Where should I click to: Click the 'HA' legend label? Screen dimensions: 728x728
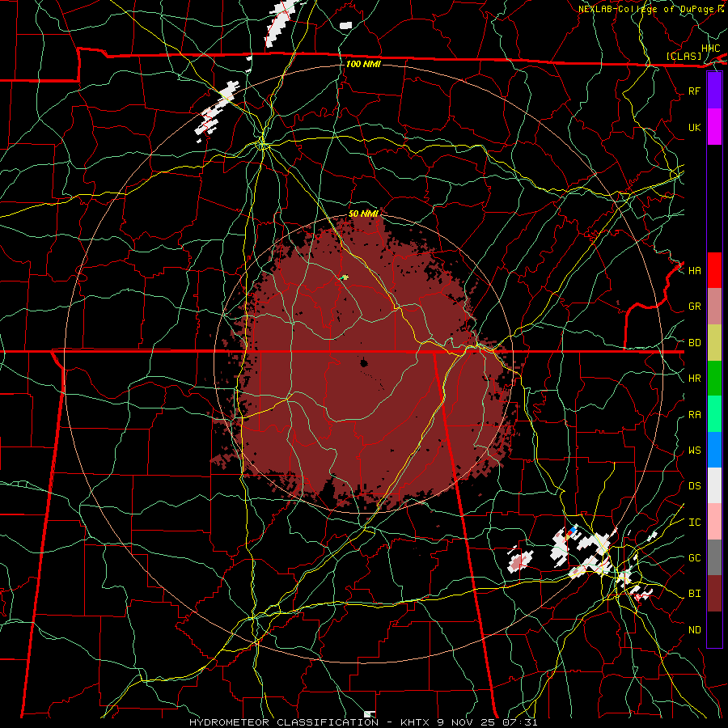tap(695, 271)
